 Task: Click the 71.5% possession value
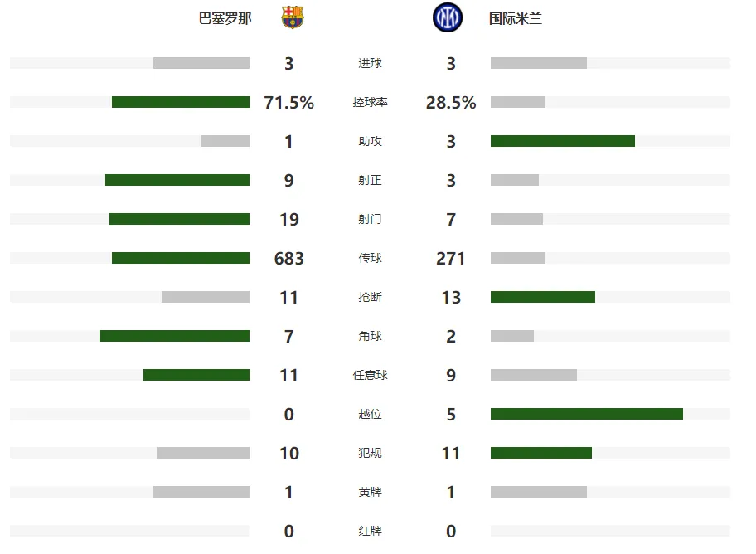tap(288, 102)
